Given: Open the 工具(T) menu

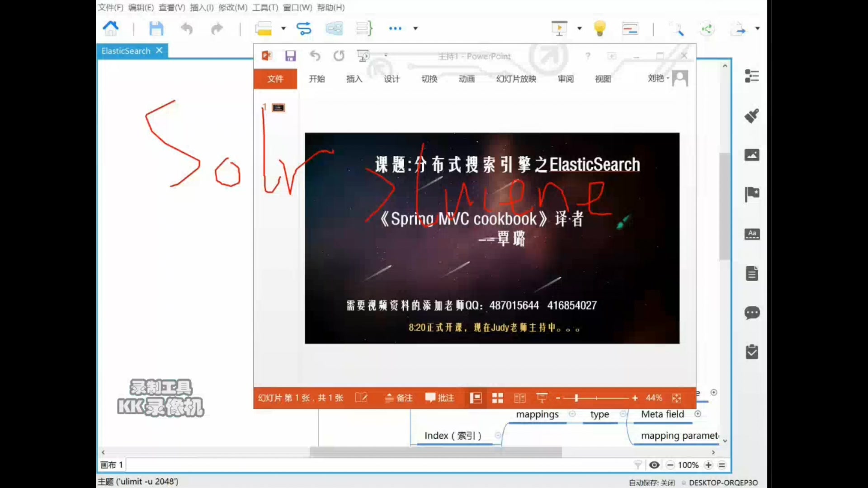Looking at the screenshot, I should 265,7.
